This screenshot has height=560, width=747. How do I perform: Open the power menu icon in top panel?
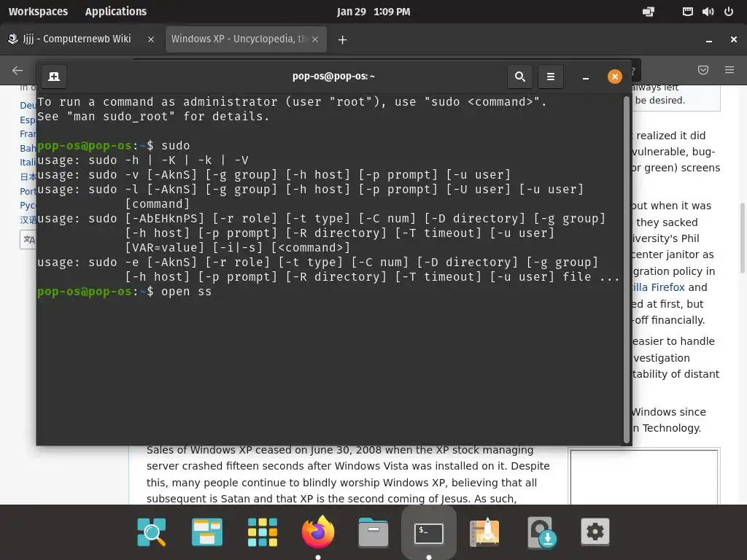point(729,12)
